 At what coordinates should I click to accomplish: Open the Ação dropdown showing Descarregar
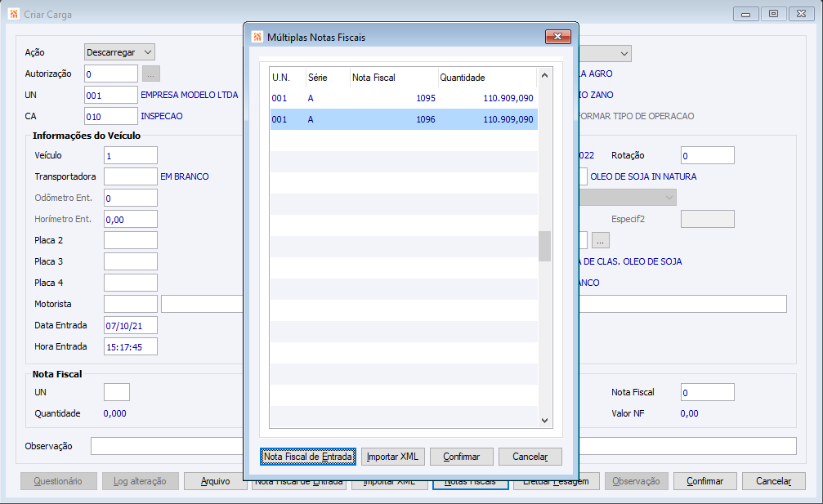pyautogui.click(x=119, y=52)
